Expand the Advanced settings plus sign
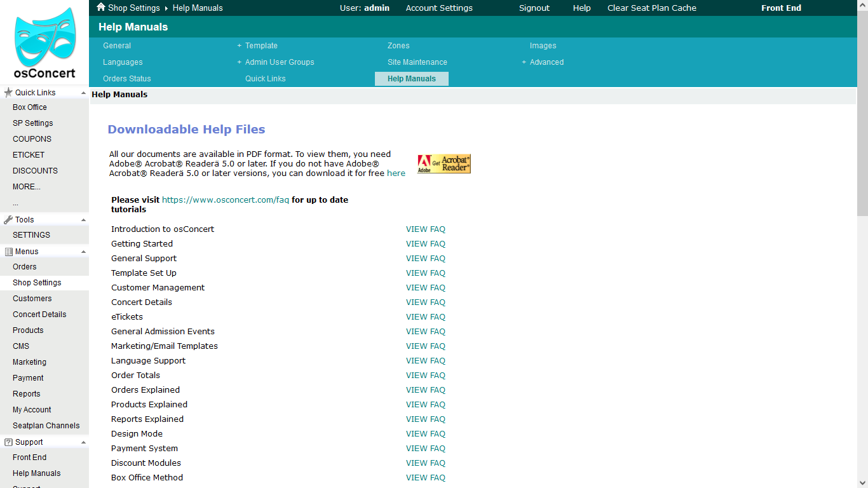This screenshot has height=488, width=868. [524, 62]
